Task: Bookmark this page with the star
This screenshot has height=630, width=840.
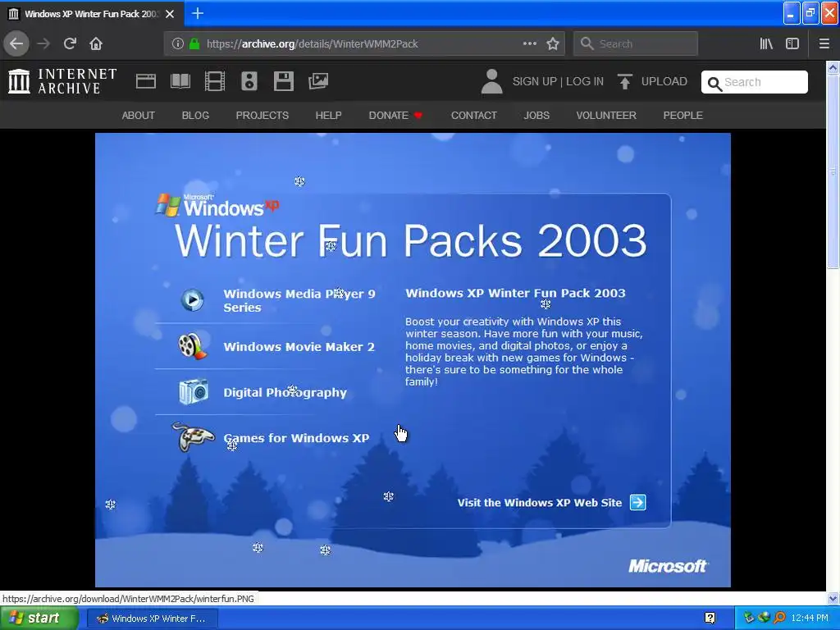Action: tap(553, 44)
